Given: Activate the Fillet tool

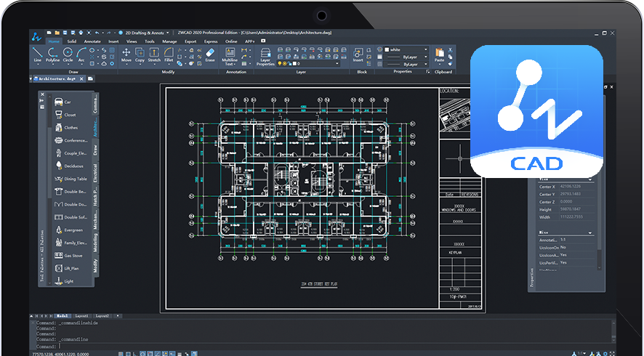Looking at the screenshot, I should [169, 55].
